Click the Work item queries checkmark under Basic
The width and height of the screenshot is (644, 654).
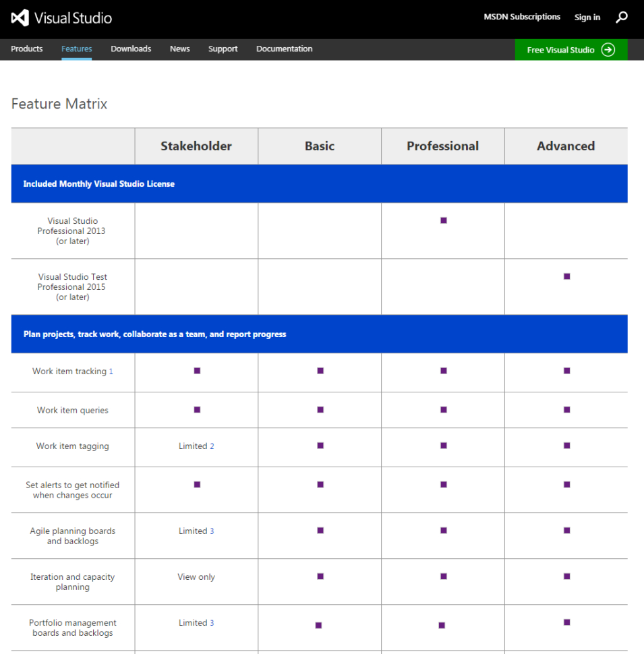[320, 410]
